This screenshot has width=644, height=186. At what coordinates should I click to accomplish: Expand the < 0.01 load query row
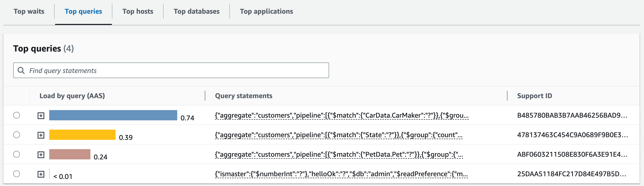tap(41, 174)
